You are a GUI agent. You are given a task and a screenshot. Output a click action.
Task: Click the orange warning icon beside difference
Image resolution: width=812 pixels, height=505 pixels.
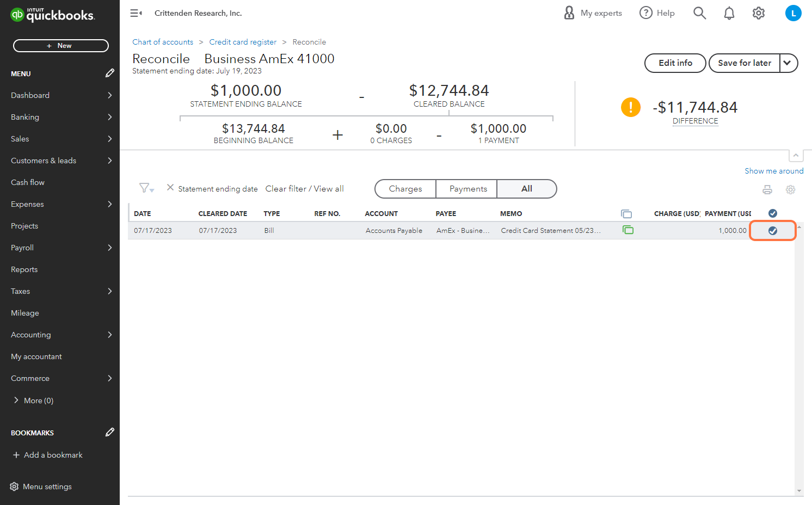click(x=631, y=107)
